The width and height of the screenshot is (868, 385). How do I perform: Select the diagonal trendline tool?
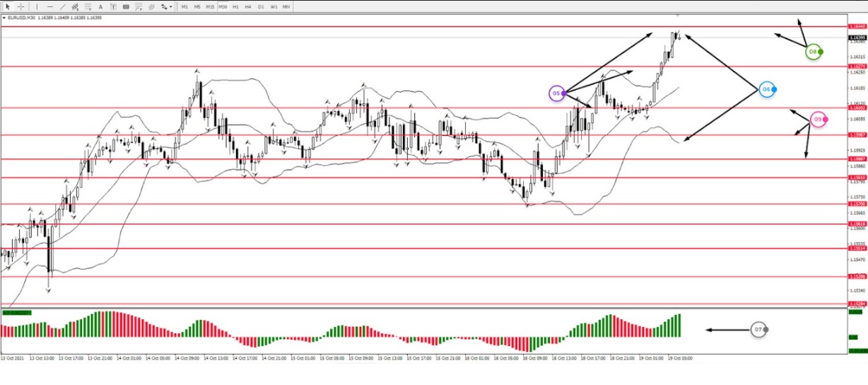pyautogui.click(x=62, y=6)
